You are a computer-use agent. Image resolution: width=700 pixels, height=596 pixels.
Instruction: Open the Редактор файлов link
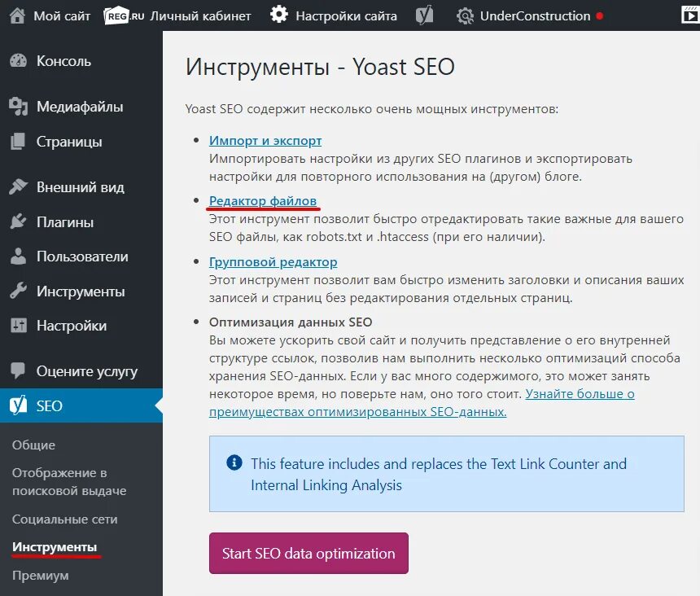pos(263,201)
